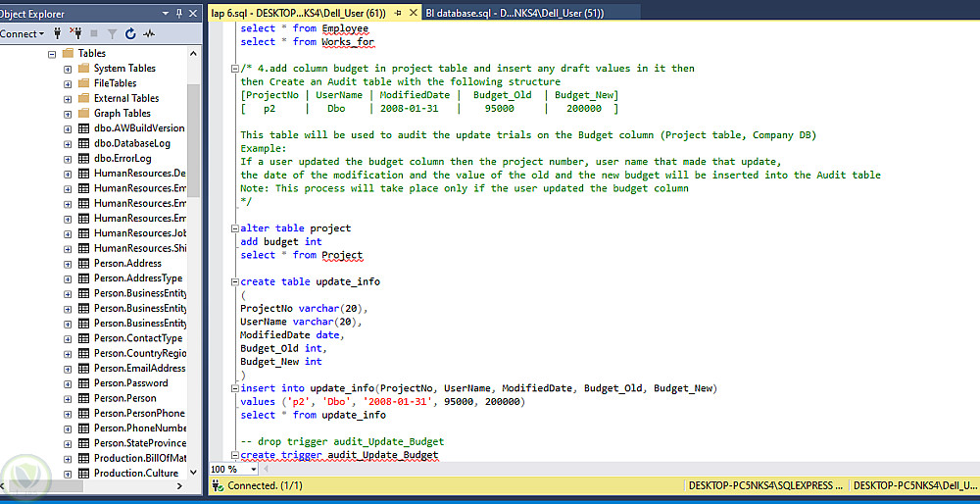The height and width of the screenshot is (504, 980).
Task: Expand the dbo.ErrorLog table node
Action: click(x=68, y=159)
